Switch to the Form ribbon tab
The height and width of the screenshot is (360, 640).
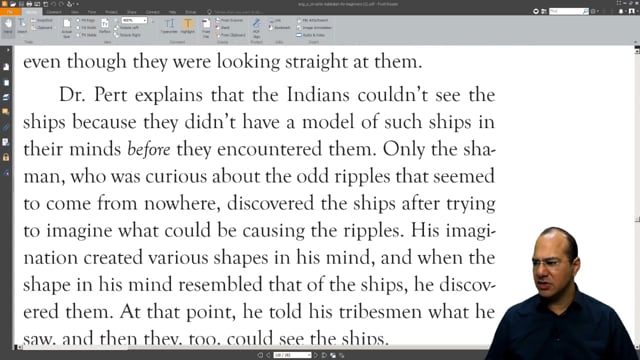coord(92,12)
